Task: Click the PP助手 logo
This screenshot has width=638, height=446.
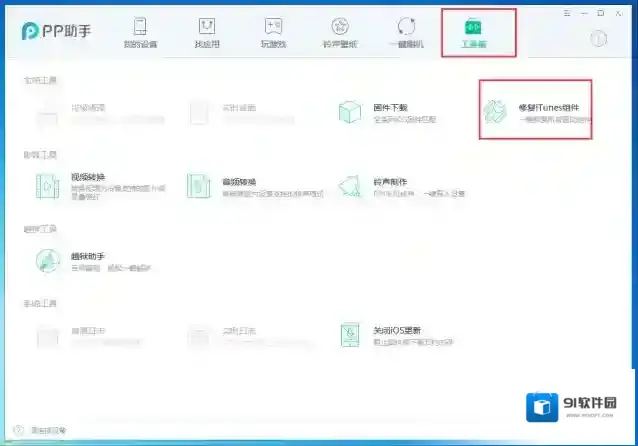Action: click(54, 32)
